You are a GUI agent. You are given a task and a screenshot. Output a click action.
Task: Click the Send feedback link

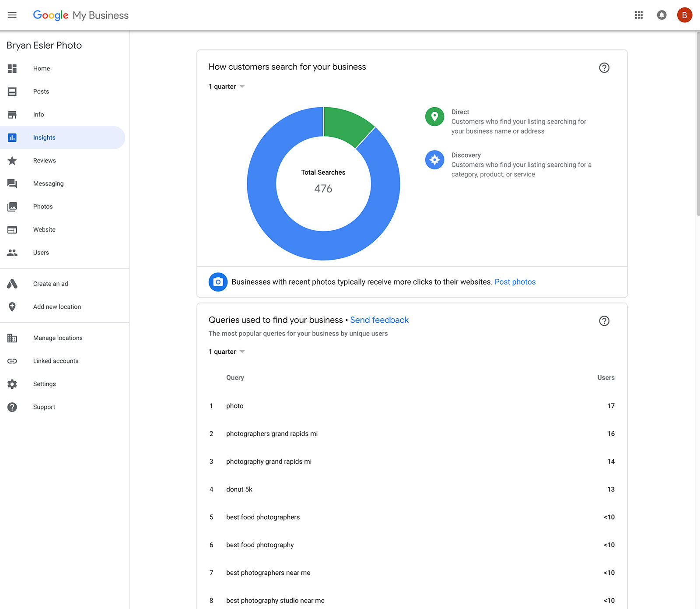click(x=379, y=320)
